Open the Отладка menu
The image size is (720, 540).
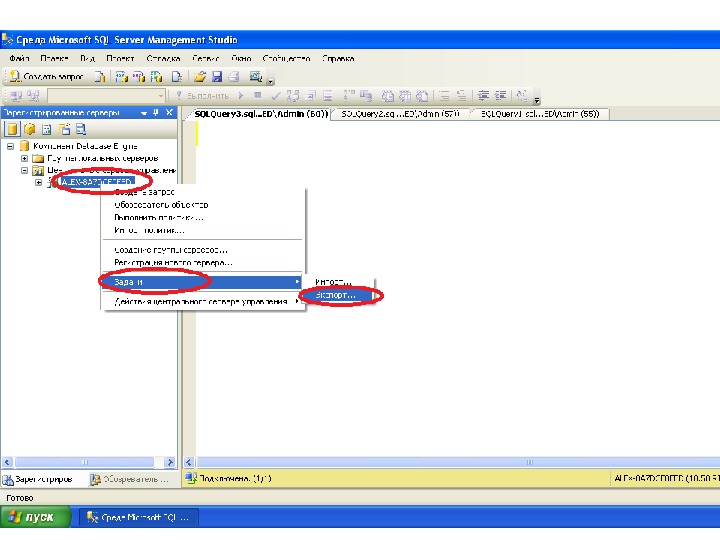click(163, 59)
